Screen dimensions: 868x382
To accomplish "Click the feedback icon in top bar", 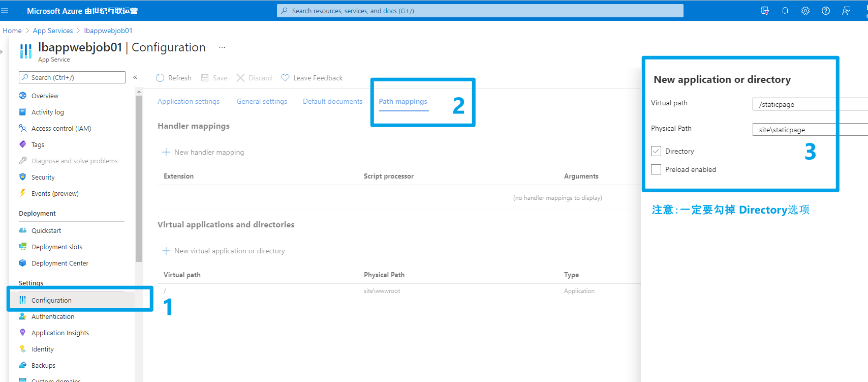I will coord(846,11).
